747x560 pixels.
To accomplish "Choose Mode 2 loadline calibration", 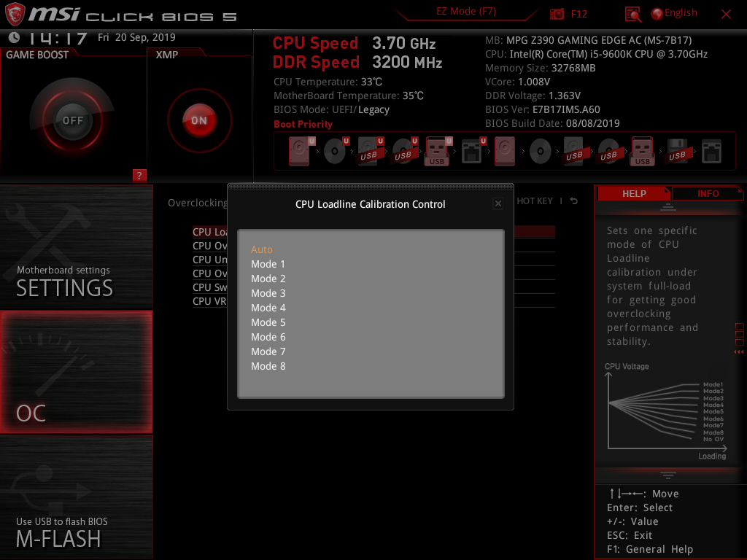I will click(268, 279).
